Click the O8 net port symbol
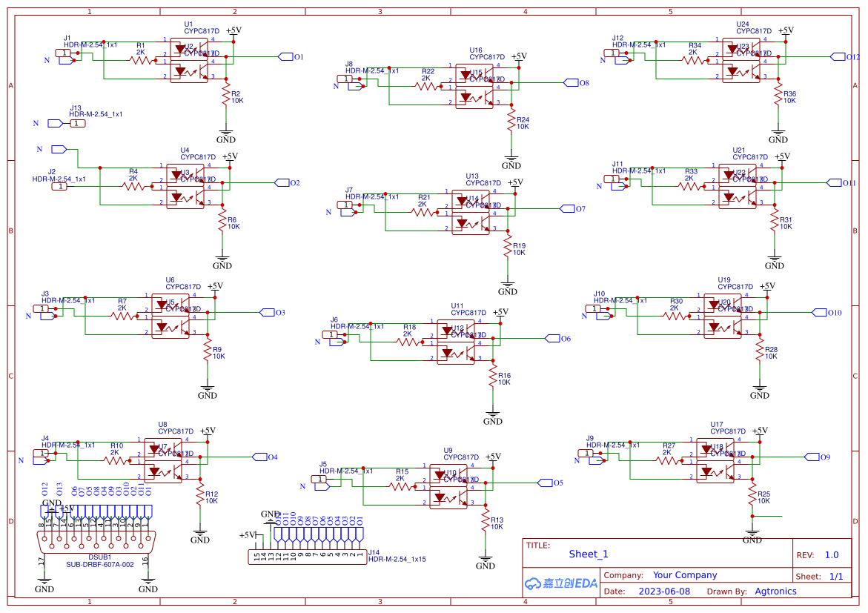This screenshot has height=613, width=868. 572,83
